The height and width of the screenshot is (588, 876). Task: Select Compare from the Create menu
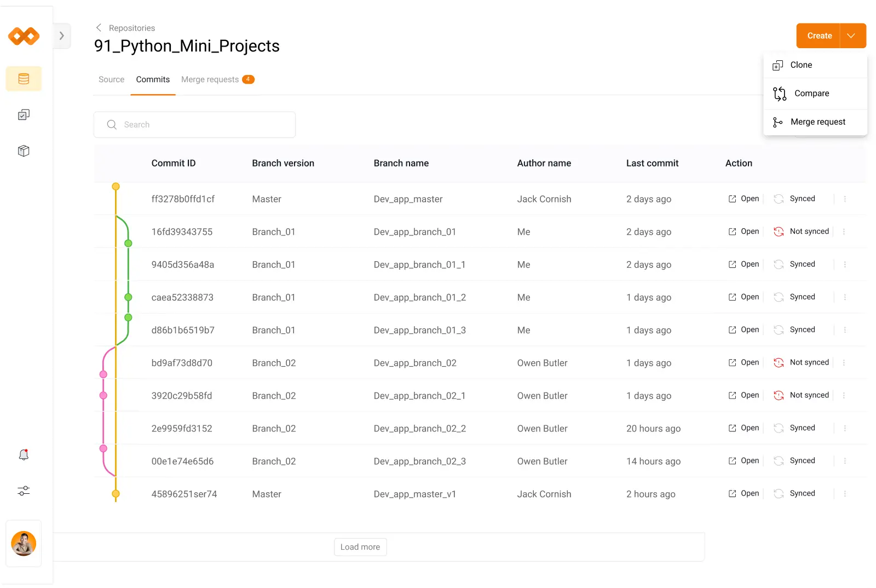click(815, 94)
